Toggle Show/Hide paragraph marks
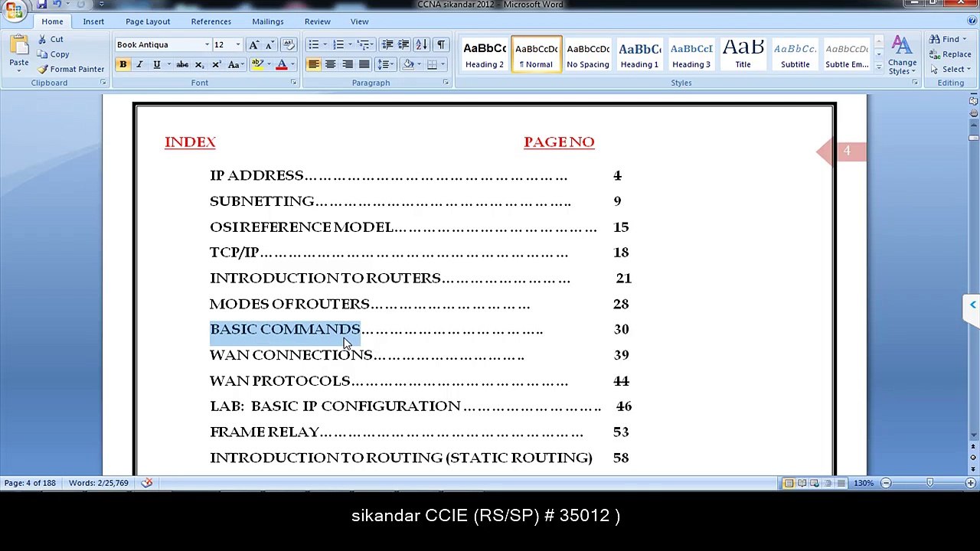Viewport: 980px width, 551px height. 441,44
